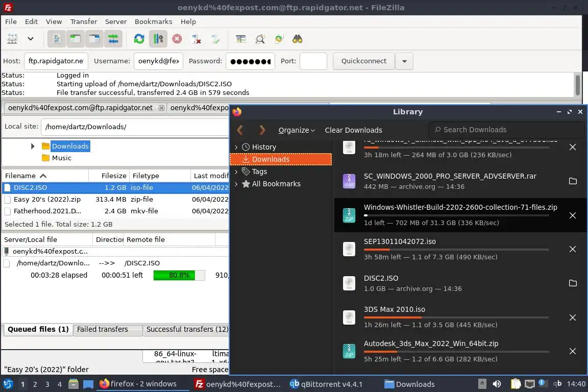Expand the Tags tree item

pos(236,171)
